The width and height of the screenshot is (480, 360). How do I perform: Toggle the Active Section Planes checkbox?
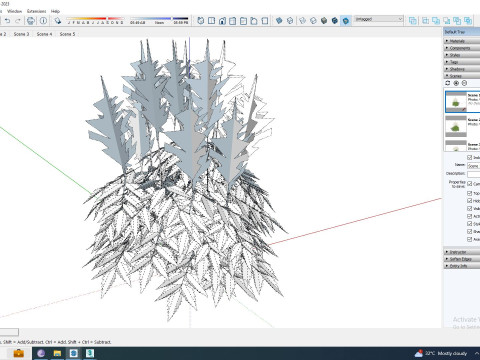click(469, 216)
